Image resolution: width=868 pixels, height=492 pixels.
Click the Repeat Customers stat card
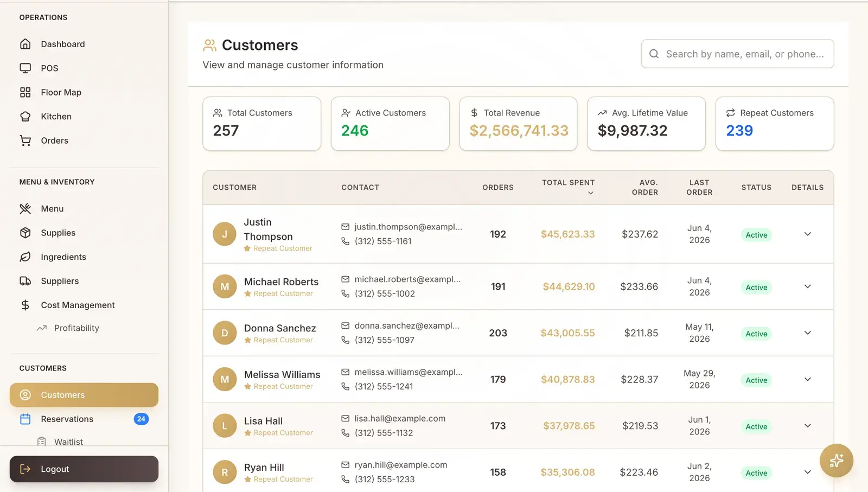point(775,124)
